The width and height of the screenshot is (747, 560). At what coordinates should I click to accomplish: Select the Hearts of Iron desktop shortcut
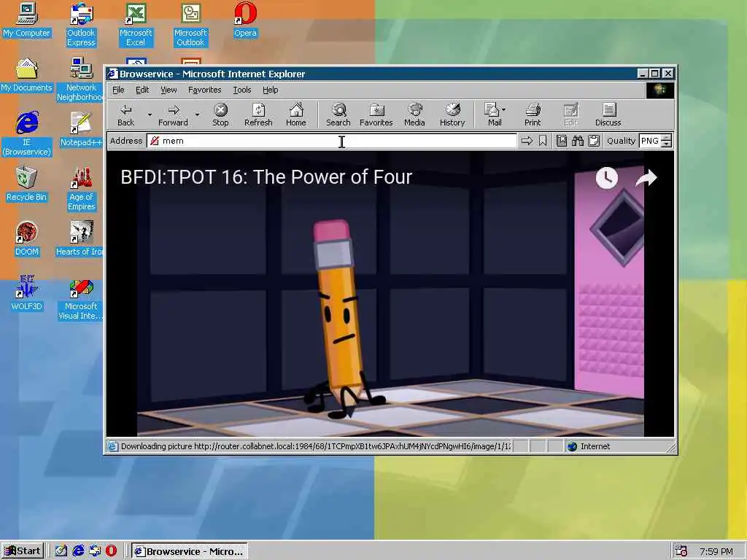point(81,239)
